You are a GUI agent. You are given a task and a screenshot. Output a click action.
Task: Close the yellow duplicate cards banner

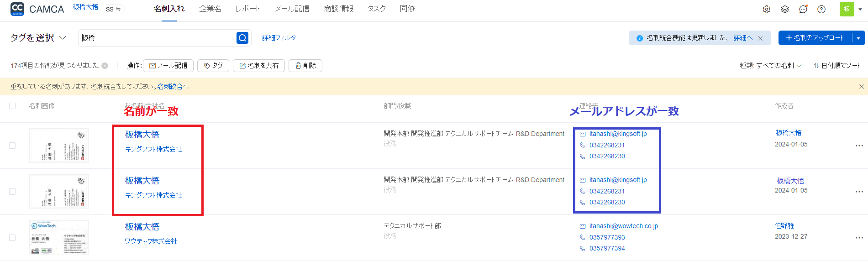click(x=862, y=87)
